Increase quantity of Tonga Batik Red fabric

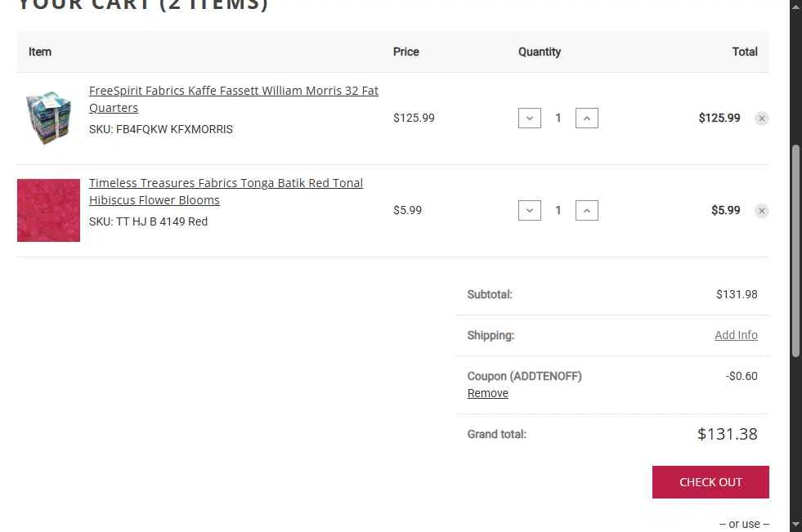click(x=587, y=211)
